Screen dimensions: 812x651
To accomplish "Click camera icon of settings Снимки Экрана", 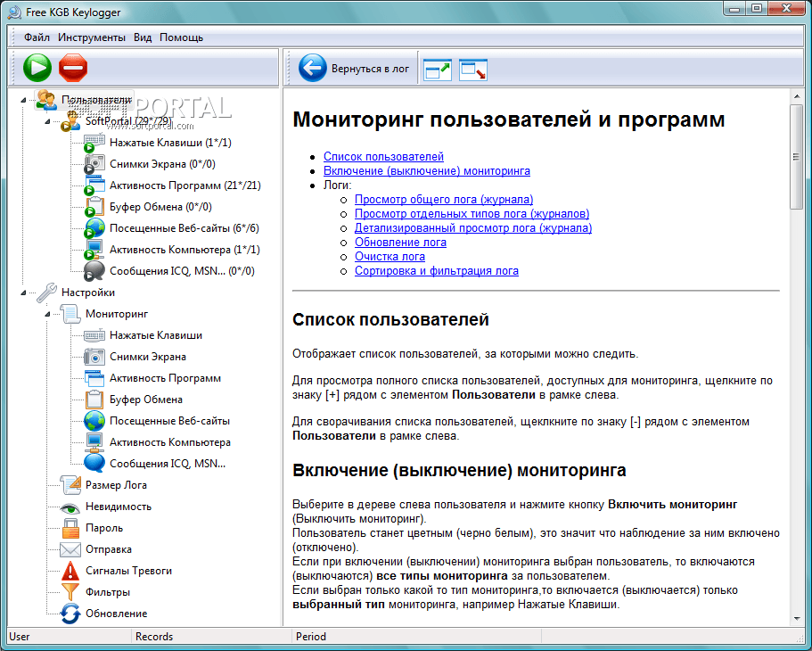I will [94, 357].
